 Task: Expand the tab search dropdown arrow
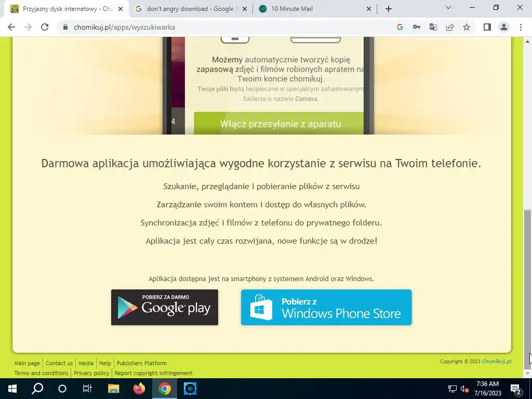(448, 7)
